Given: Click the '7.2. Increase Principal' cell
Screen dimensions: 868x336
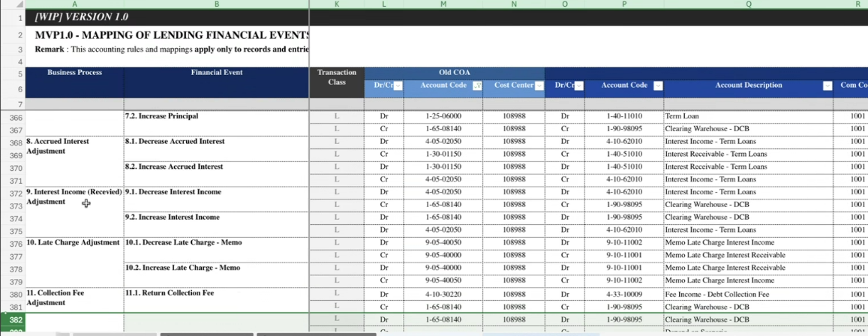Looking at the screenshot, I should click(x=216, y=117).
